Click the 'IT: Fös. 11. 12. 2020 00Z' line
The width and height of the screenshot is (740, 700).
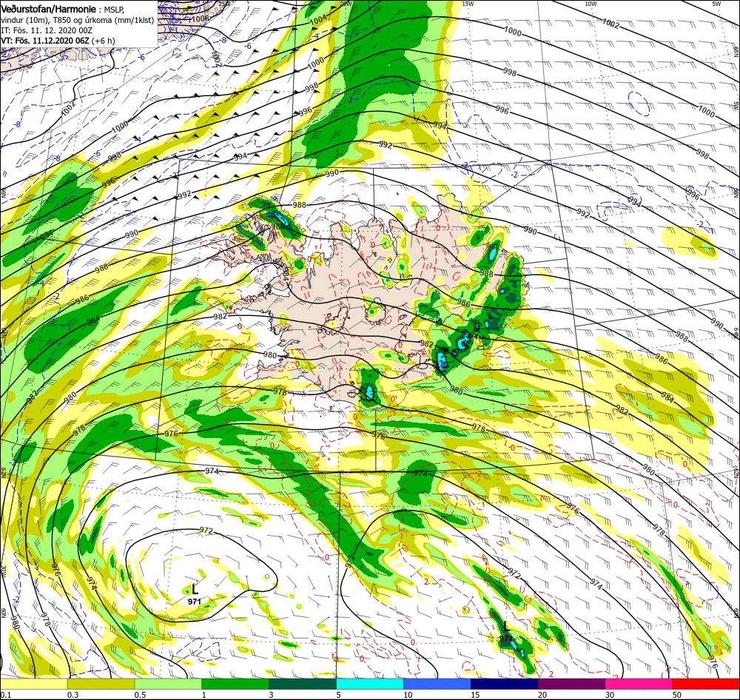click(x=47, y=30)
